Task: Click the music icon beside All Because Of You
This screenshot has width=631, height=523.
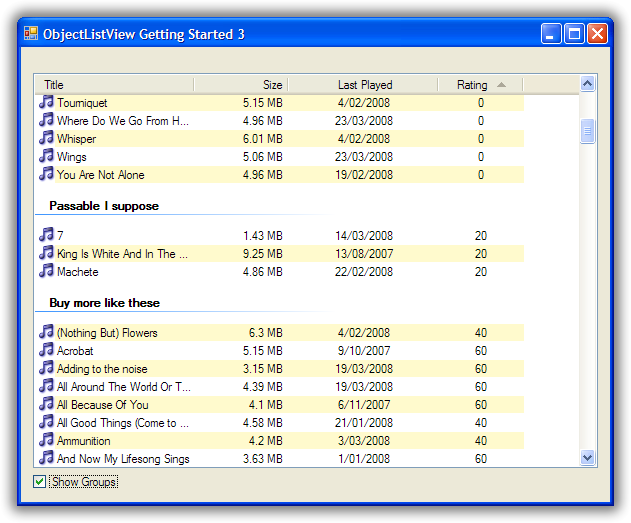Action: point(46,404)
